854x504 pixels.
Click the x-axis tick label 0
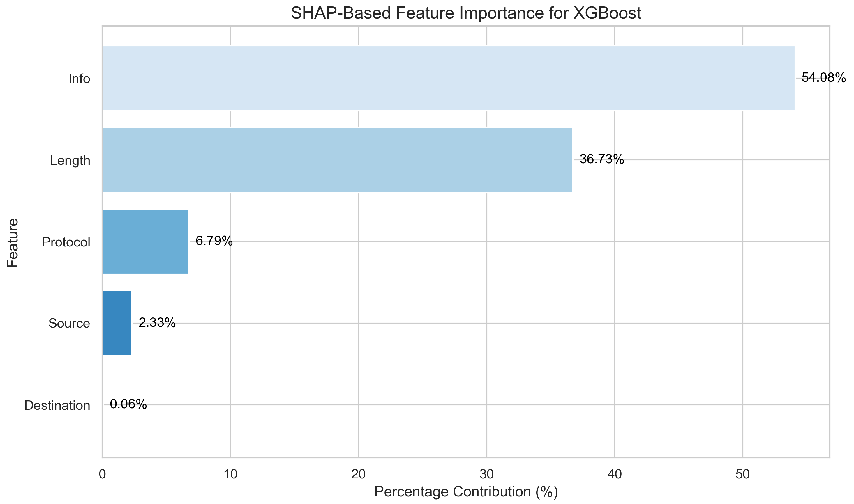point(102,474)
